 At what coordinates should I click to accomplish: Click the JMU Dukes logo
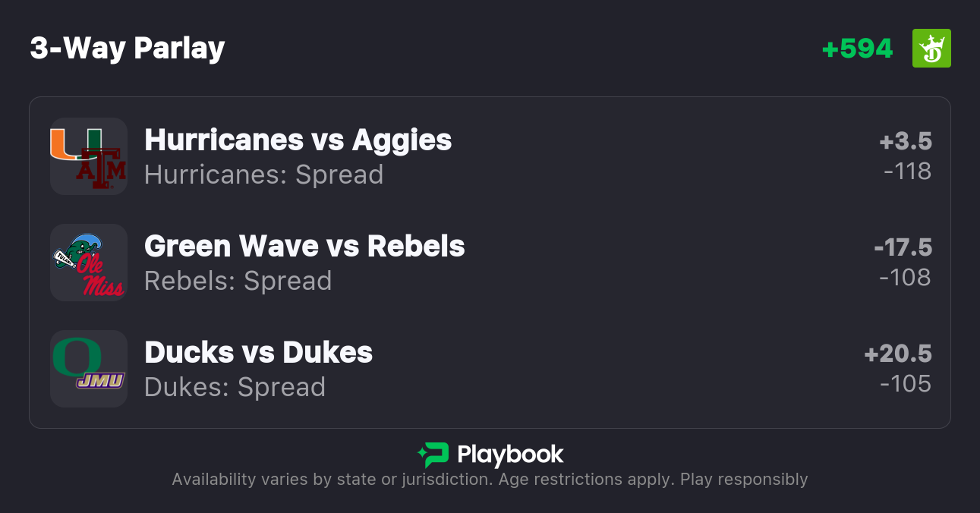click(x=100, y=381)
